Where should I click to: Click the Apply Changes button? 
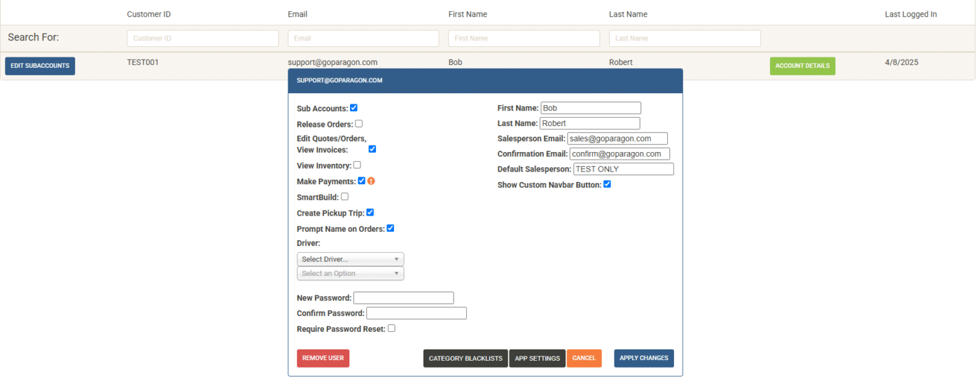coord(644,358)
